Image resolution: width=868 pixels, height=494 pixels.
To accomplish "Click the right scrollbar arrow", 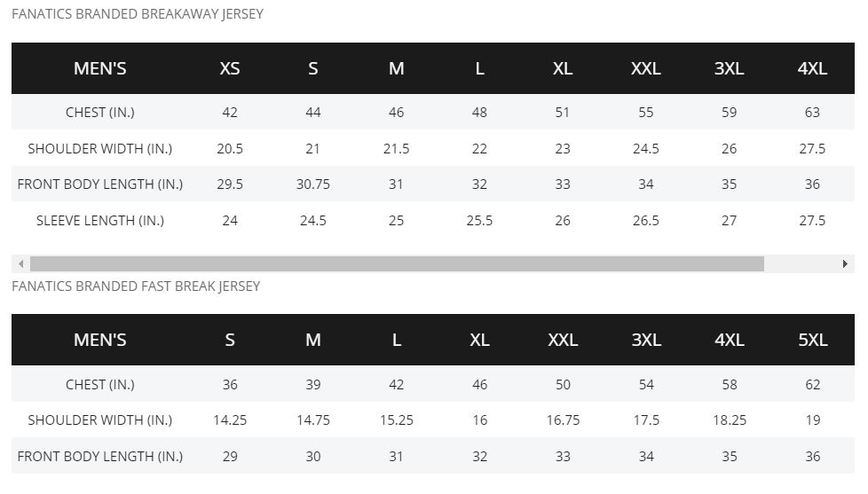I will (x=845, y=264).
